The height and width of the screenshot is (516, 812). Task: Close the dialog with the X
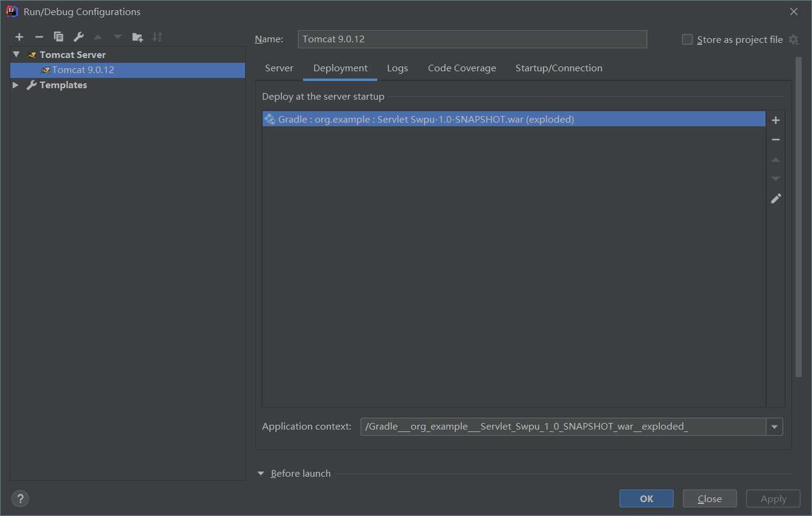tap(794, 11)
